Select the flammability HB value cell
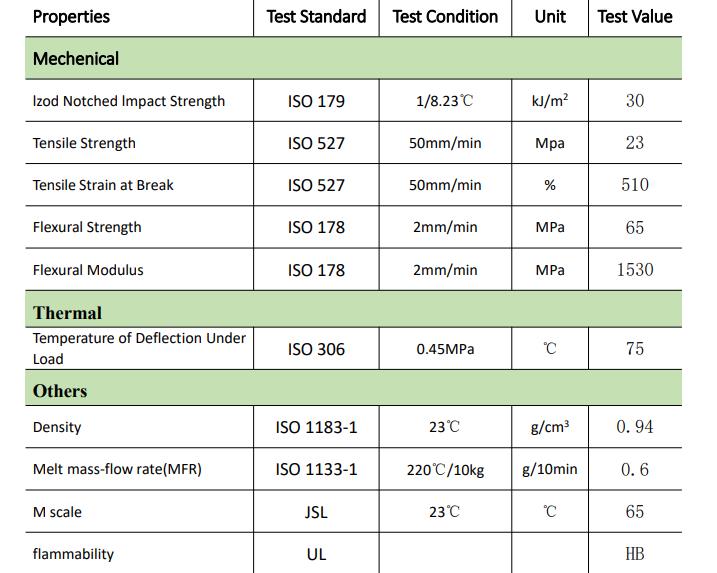This screenshot has height=573, width=717. (635, 554)
